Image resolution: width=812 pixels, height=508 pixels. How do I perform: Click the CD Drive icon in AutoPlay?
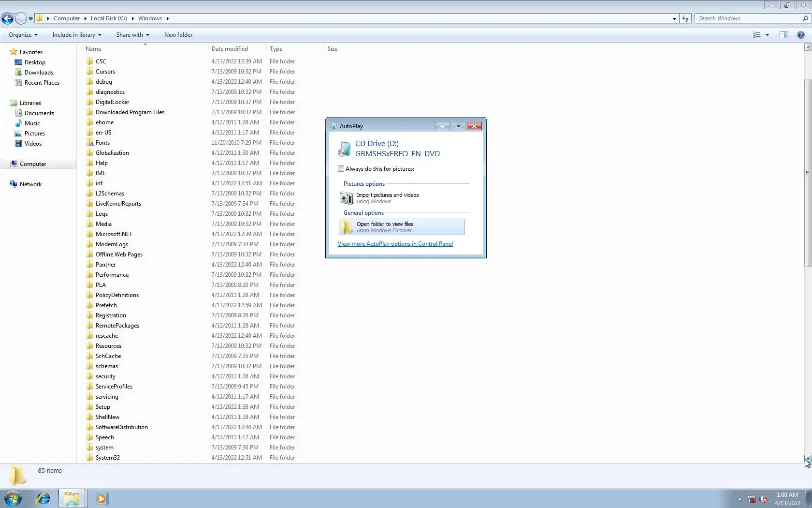tap(345, 149)
